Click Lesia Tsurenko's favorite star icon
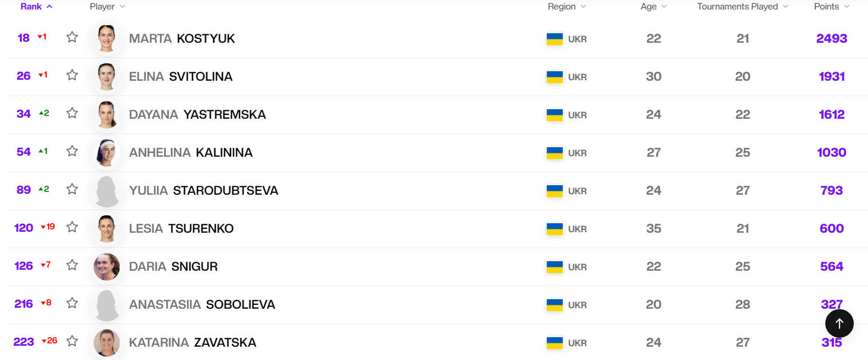868x360 pixels. (x=72, y=227)
